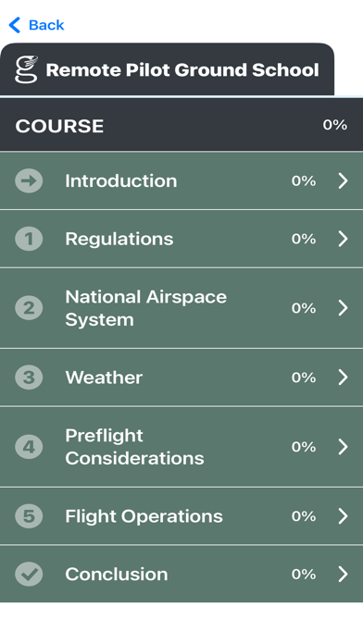Screen dimensions: 363x644
Task: Expand the Weather chevron arrow
Action: 343,377
